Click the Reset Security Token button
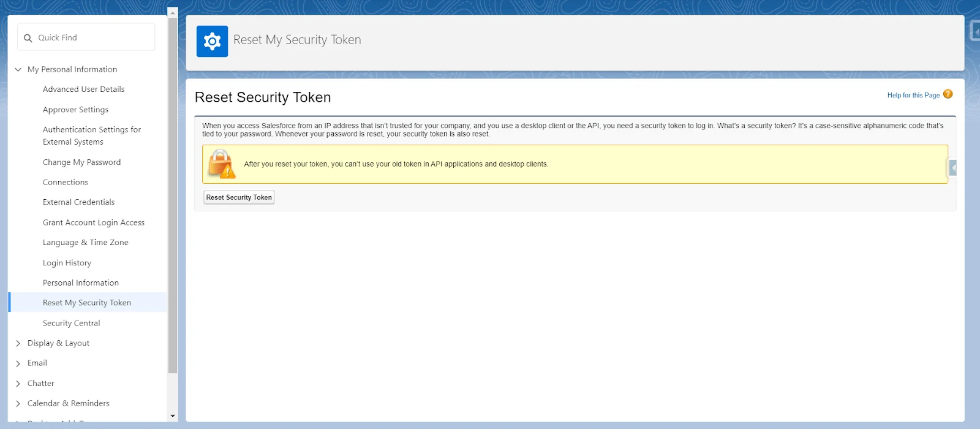This screenshot has height=429, width=980. click(x=239, y=197)
